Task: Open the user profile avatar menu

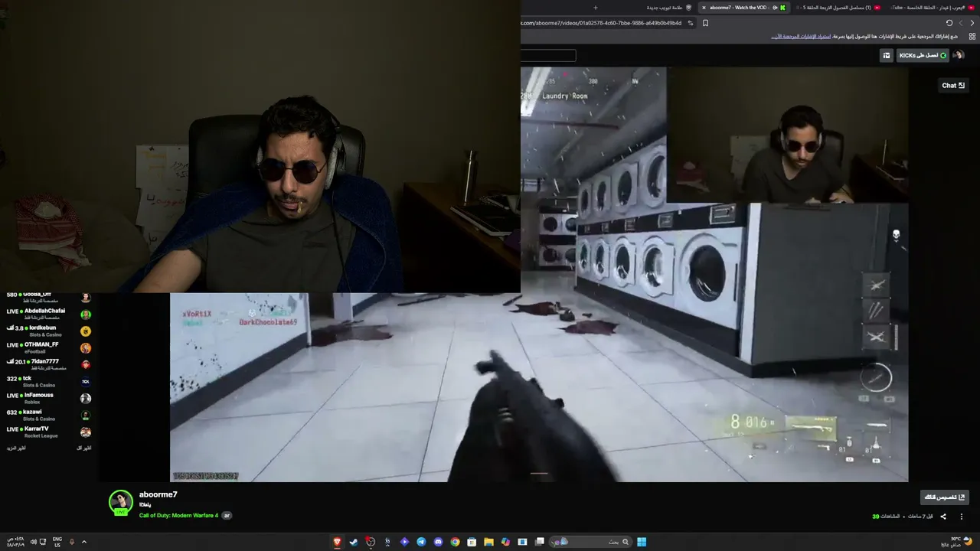Action: point(959,55)
